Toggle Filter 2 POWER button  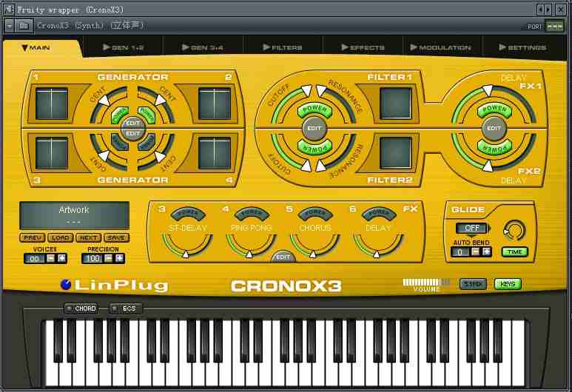tap(314, 146)
